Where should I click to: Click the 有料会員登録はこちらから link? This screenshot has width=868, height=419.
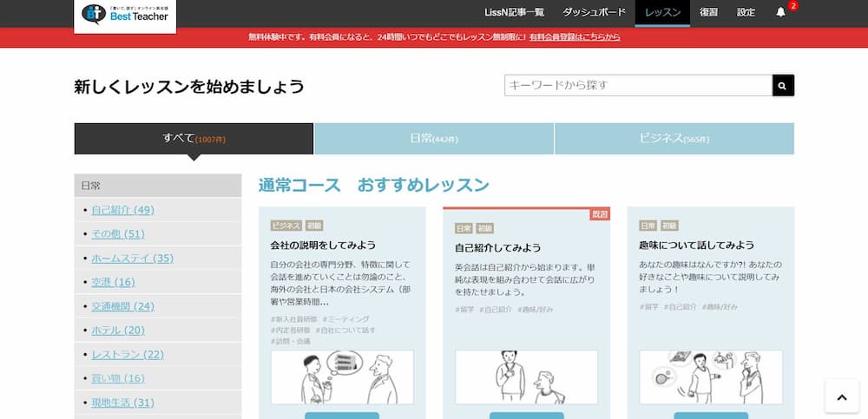[x=575, y=37]
